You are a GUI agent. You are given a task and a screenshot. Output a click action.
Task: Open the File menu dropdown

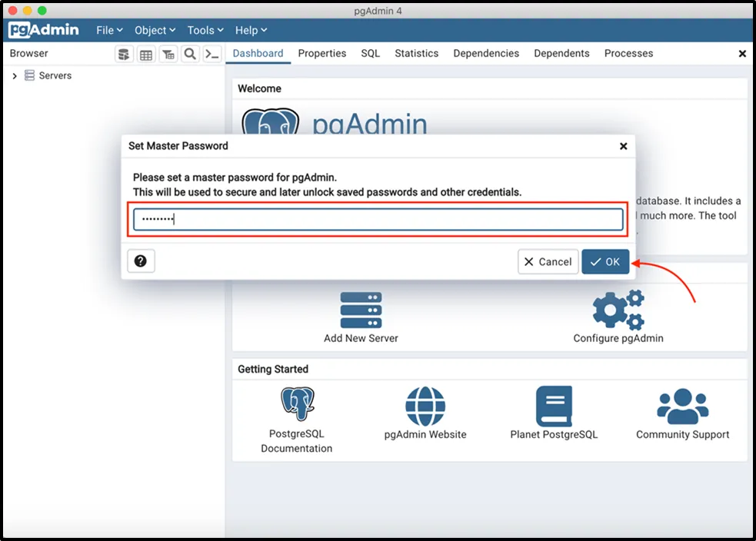tap(109, 30)
